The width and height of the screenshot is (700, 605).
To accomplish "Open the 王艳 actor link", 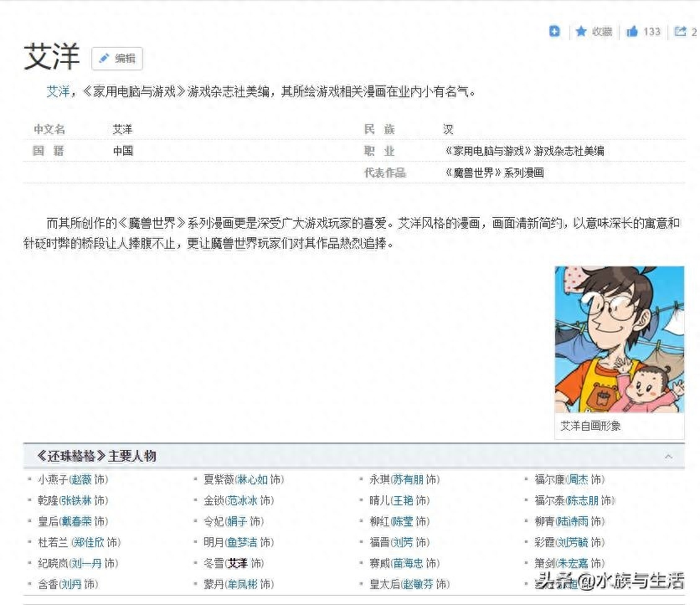I will (x=403, y=500).
